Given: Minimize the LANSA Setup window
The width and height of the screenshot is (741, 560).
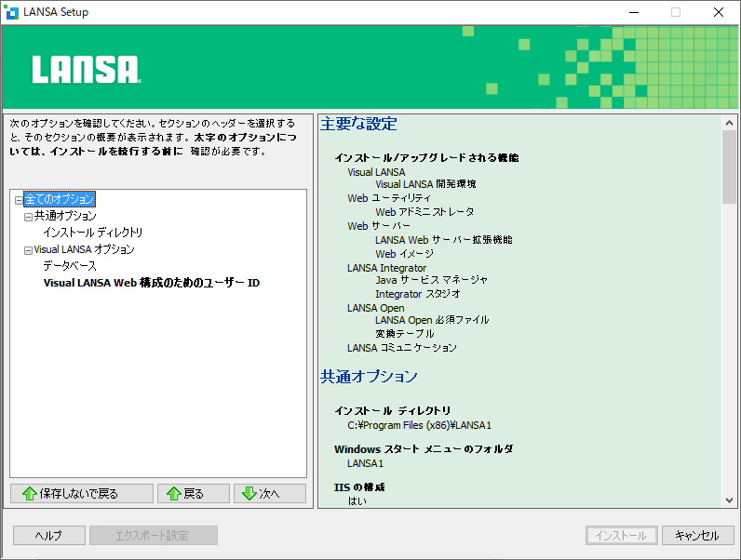Looking at the screenshot, I should tap(634, 12).
